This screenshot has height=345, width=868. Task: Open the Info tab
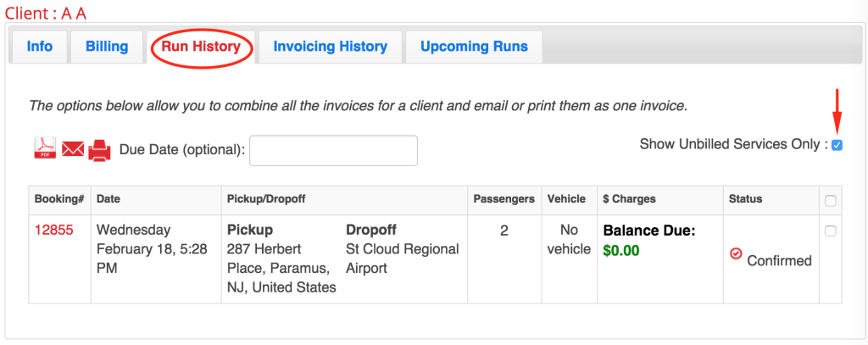coord(40,47)
